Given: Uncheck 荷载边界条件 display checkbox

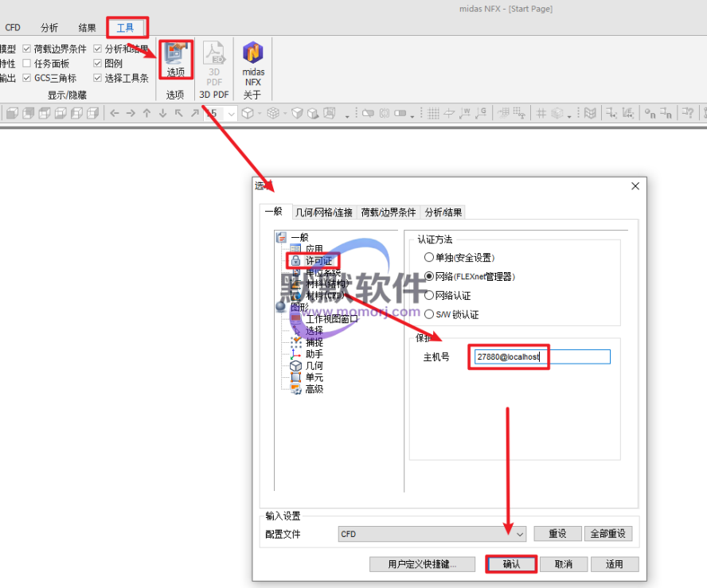Looking at the screenshot, I should click(27, 49).
